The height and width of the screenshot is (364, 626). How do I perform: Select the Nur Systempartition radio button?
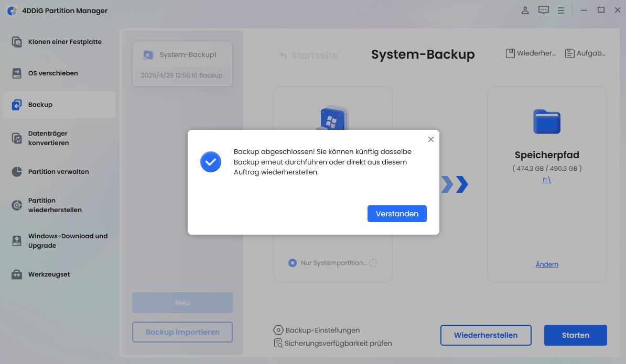click(x=293, y=263)
